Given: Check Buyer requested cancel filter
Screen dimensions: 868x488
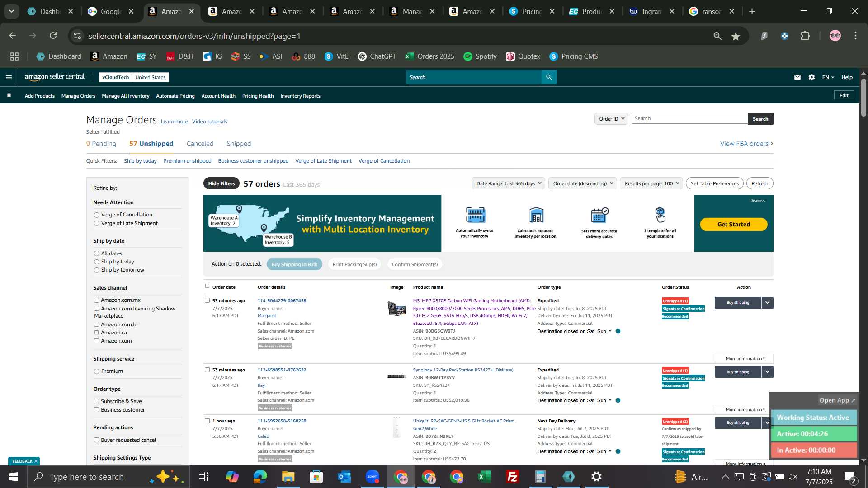Looking at the screenshot, I should [x=96, y=440].
